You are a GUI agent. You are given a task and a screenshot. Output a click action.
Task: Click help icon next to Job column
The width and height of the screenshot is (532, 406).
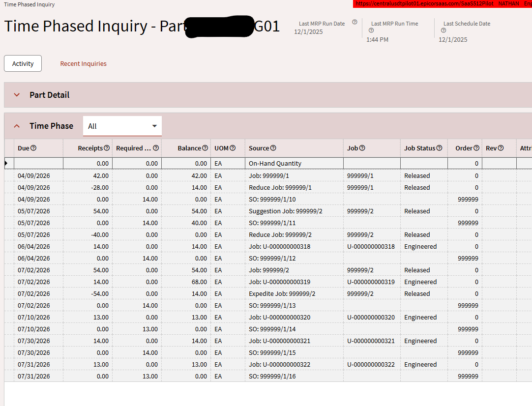tap(362, 148)
